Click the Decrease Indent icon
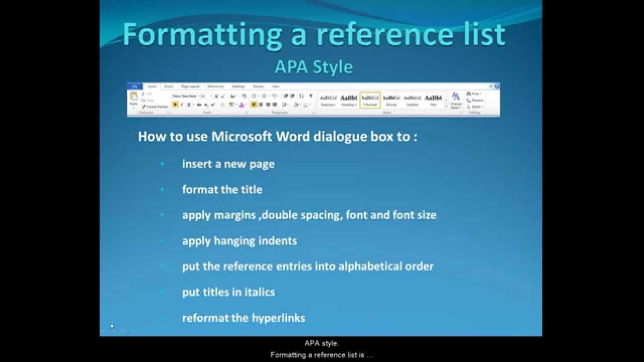Screen dimensions: 644x362 286,96
